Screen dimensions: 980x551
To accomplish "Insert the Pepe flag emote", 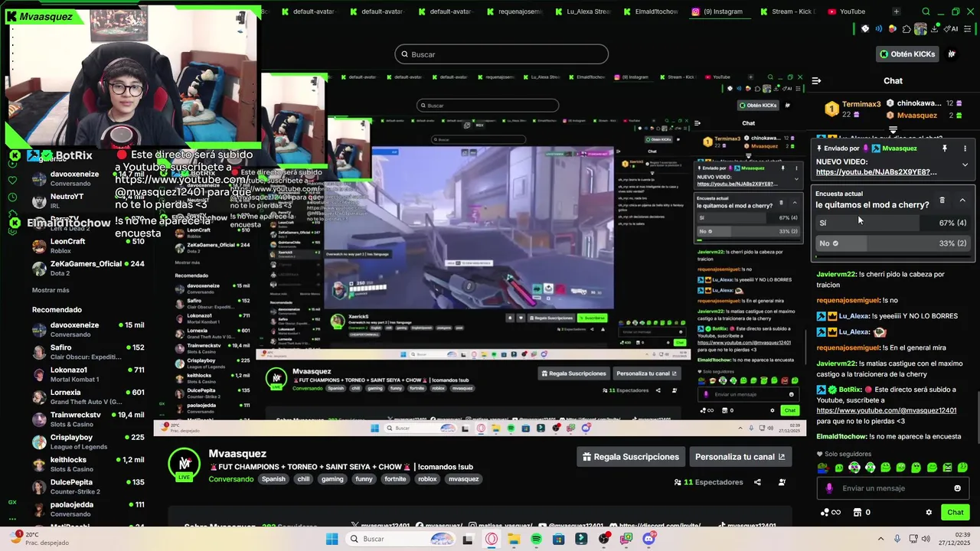I will click(x=823, y=468).
